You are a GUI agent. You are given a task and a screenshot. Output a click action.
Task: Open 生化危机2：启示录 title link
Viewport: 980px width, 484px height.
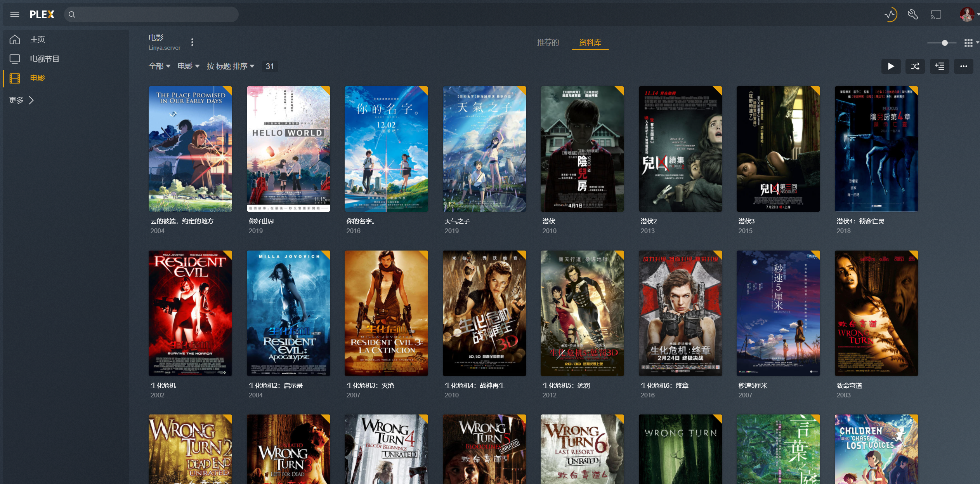click(x=276, y=385)
